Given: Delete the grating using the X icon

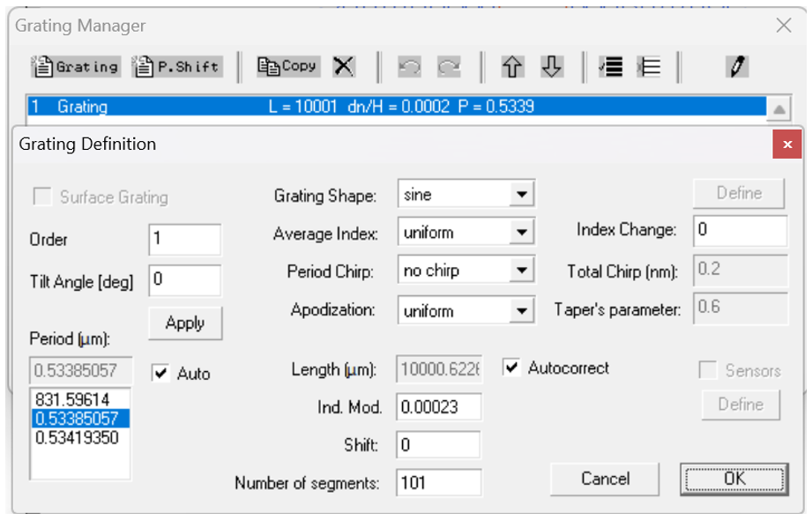Looking at the screenshot, I should 344,66.
